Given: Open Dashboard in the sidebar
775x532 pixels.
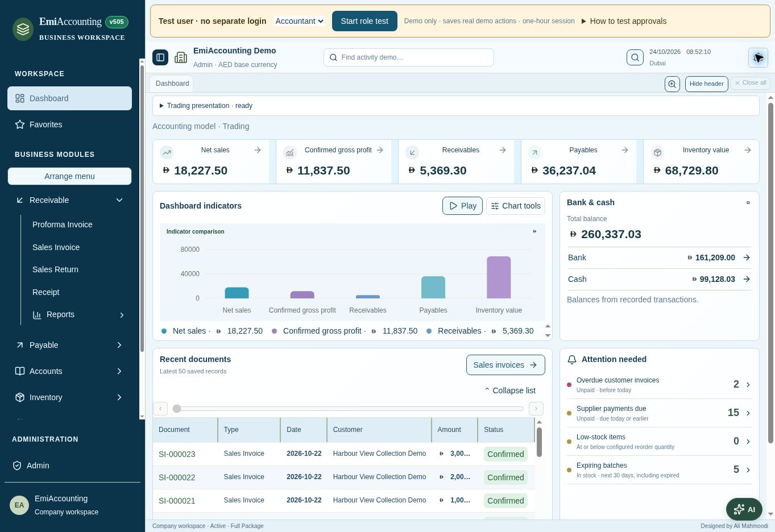Looking at the screenshot, I should click(x=69, y=98).
